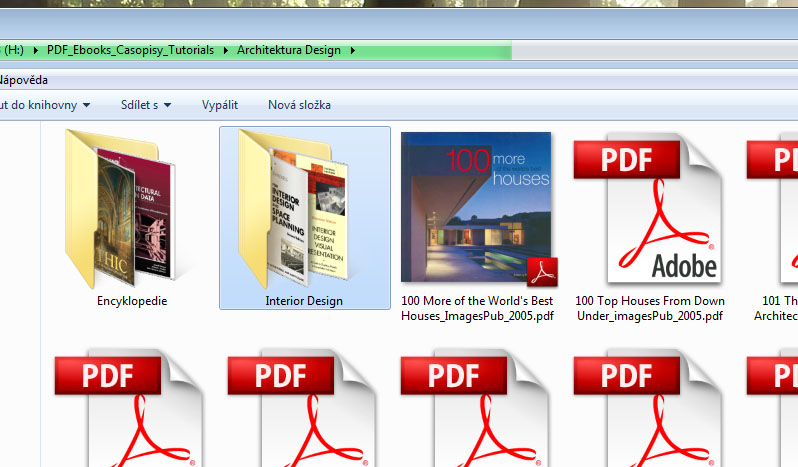Screen dimensions: 798x467
Task: Click the Architektura Design breadcrumb
Action: (289, 50)
